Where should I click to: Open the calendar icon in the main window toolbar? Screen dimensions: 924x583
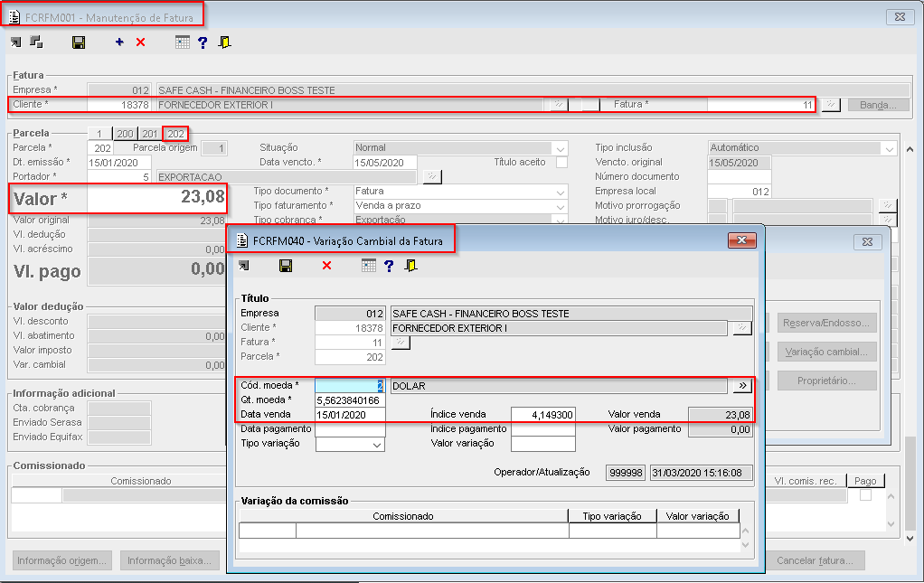(x=183, y=42)
